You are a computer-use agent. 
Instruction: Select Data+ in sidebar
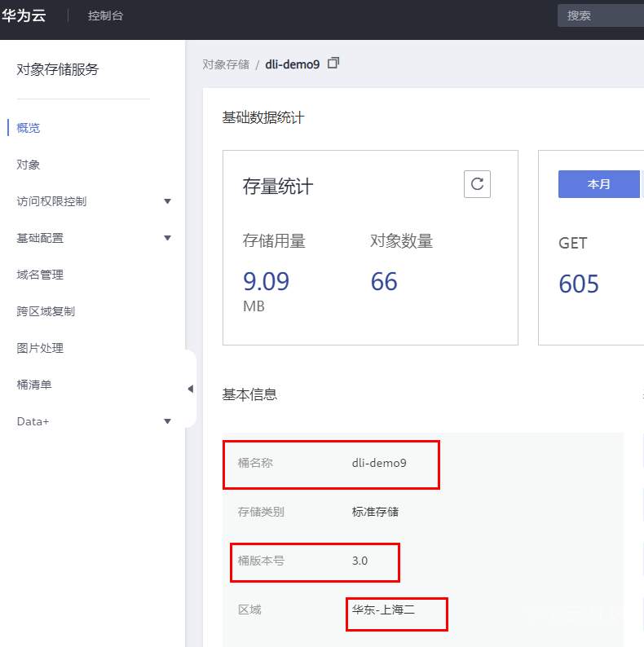pos(33,421)
